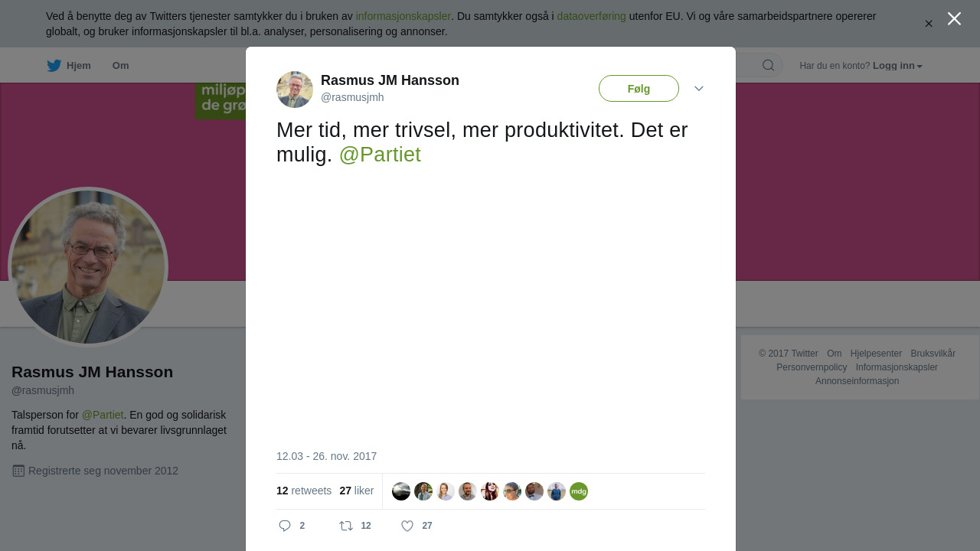The width and height of the screenshot is (980, 551).
Task: Open the dataoverføring link
Action: pyautogui.click(x=591, y=16)
